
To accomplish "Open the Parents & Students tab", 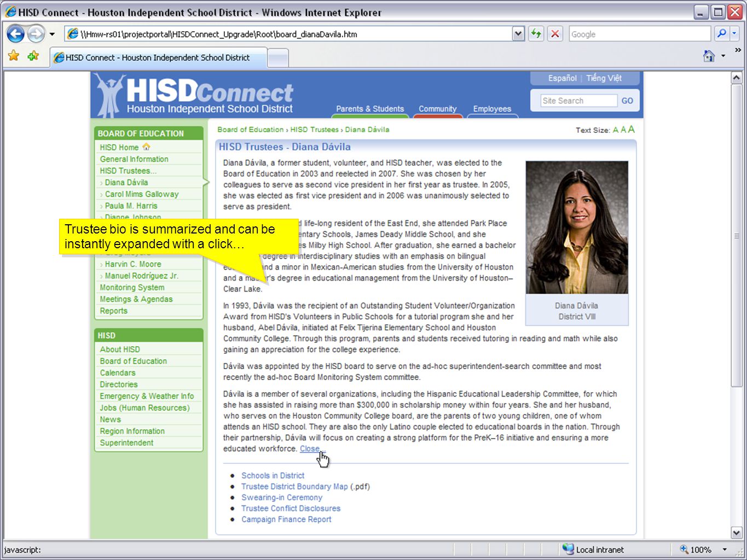I will tap(370, 109).
